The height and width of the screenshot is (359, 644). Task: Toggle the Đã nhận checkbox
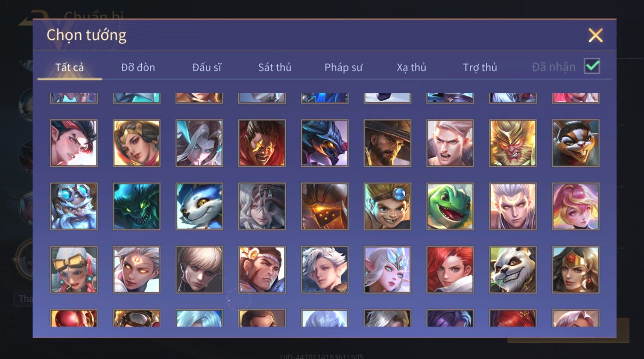point(592,66)
